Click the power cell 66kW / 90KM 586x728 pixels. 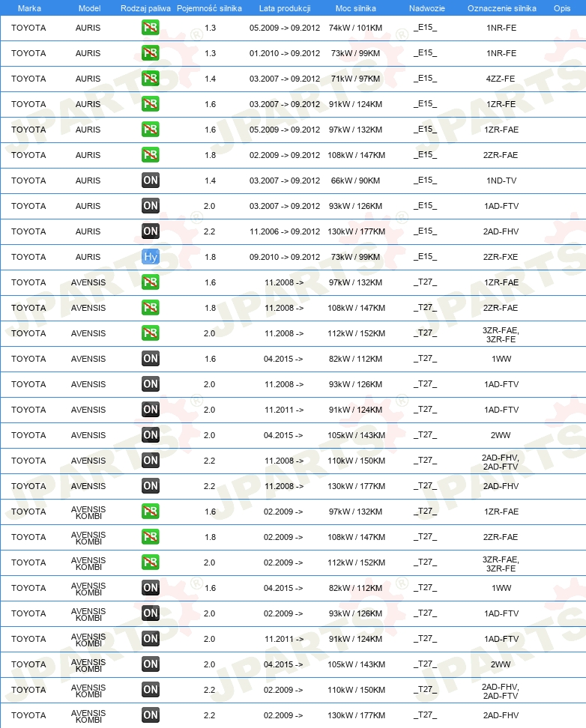355,181
